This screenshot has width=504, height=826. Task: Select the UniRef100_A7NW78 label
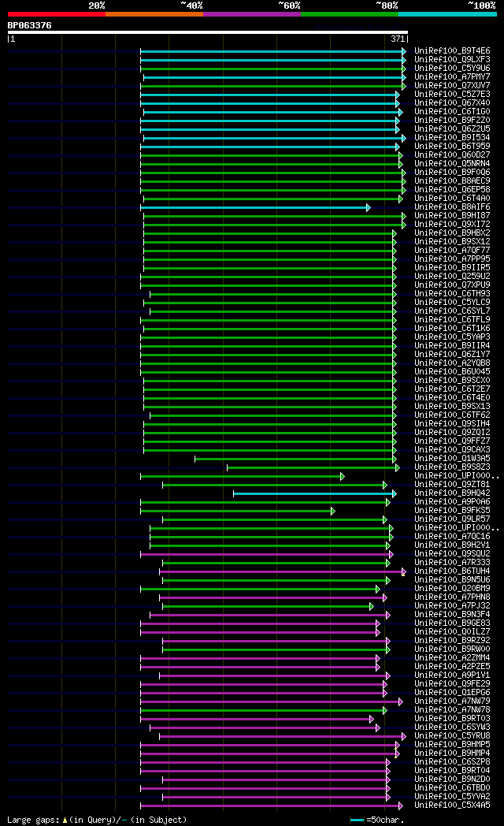point(452,710)
